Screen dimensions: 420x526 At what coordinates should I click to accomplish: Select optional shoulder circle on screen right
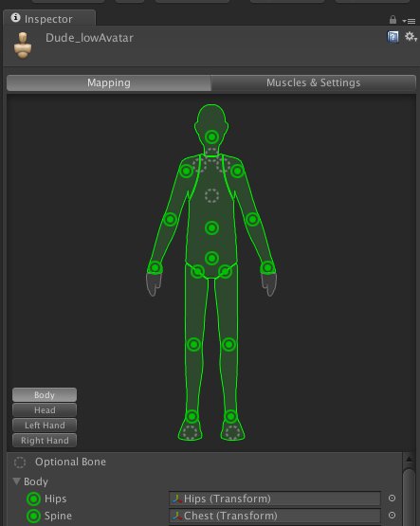224,165
